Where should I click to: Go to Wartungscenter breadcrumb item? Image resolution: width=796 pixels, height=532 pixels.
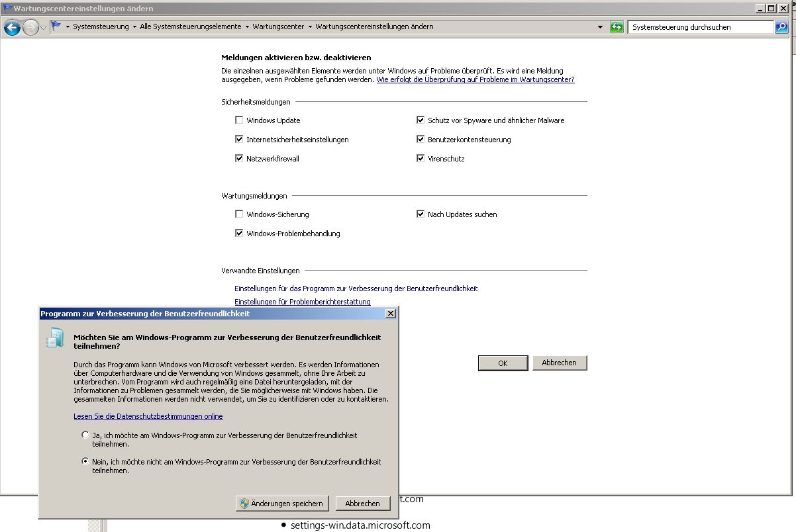point(278,27)
